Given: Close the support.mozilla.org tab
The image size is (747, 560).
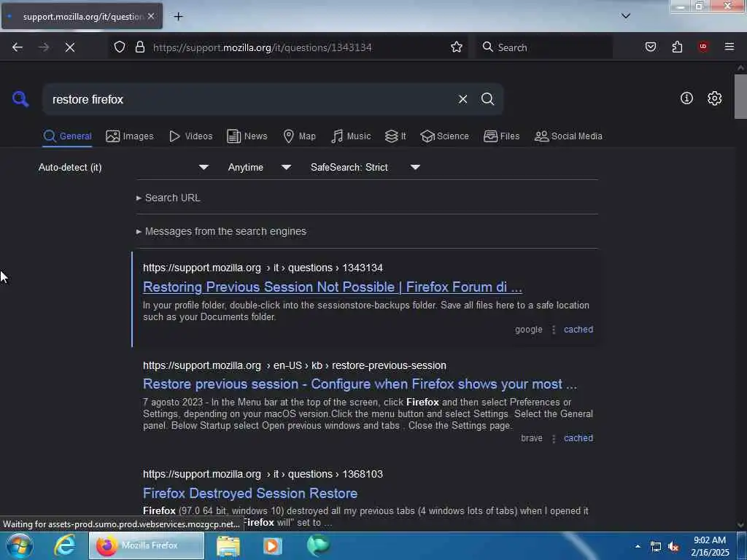Looking at the screenshot, I should pos(150,16).
